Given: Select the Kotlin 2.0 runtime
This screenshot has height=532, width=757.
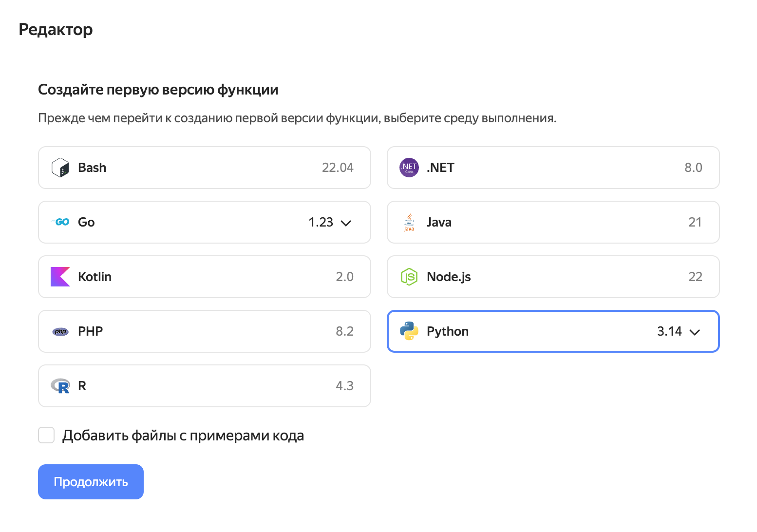Looking at the screenshot, I should pos(205,277).
